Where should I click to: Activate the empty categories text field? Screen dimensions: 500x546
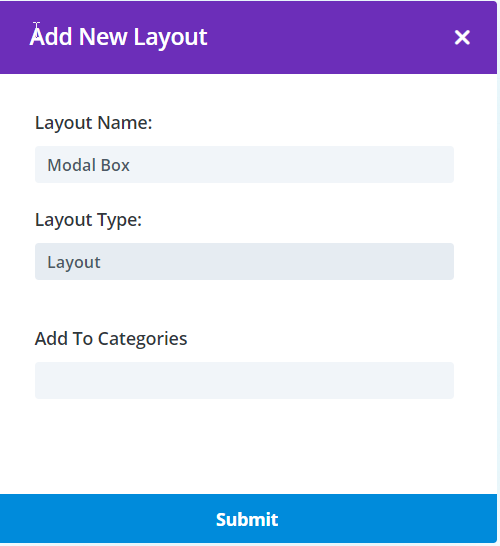click(x=244, y=380)
